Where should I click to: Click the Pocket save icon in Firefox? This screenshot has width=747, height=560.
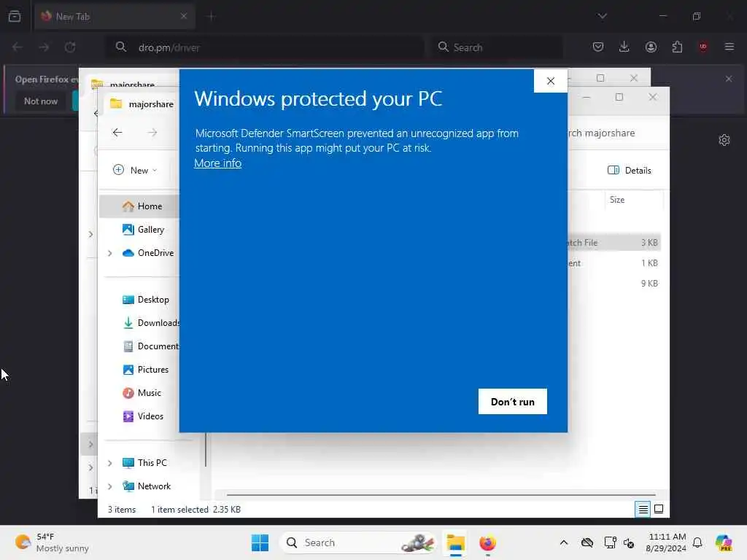[x=598, y=47]
